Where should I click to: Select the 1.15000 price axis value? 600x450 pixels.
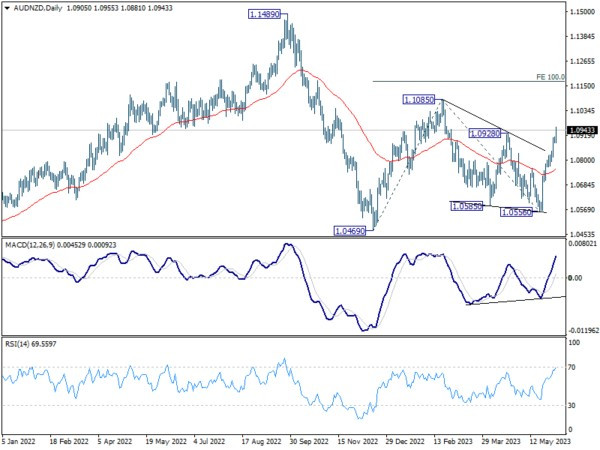tap(582, 12)
